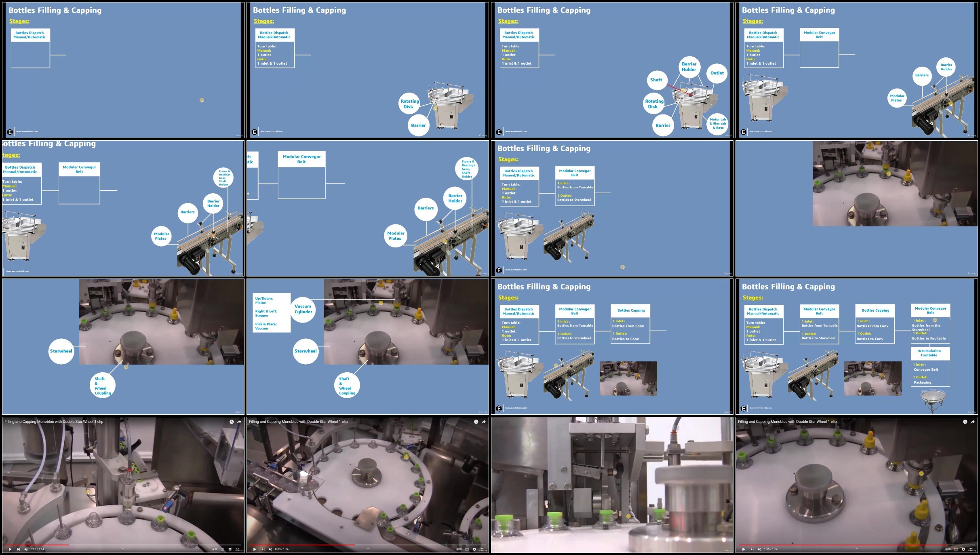Select the Vaccum Cylinder callout bubble
Viewport: 980px width, 555px height.
[303, 309]
